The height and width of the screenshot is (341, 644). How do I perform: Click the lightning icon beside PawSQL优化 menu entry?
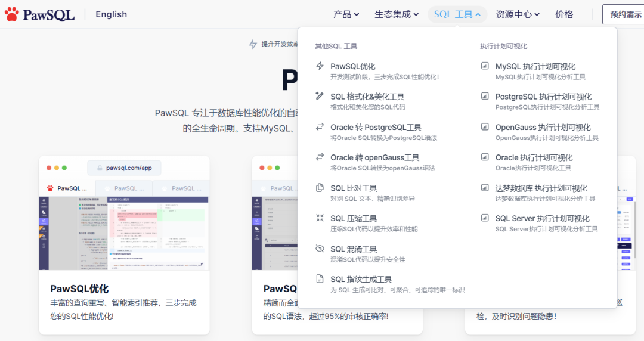pos(320,66)
